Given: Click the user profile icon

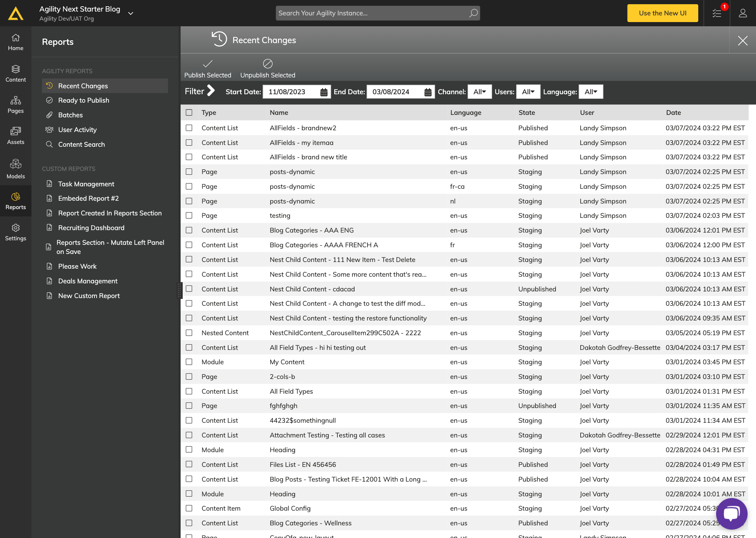Looking at the screenshot, I should [x=743, y=13].
